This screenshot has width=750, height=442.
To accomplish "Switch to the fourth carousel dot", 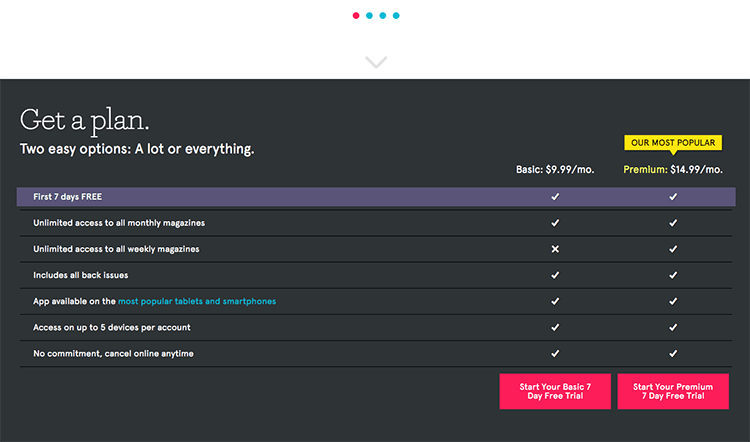I will tap(396, 15).
